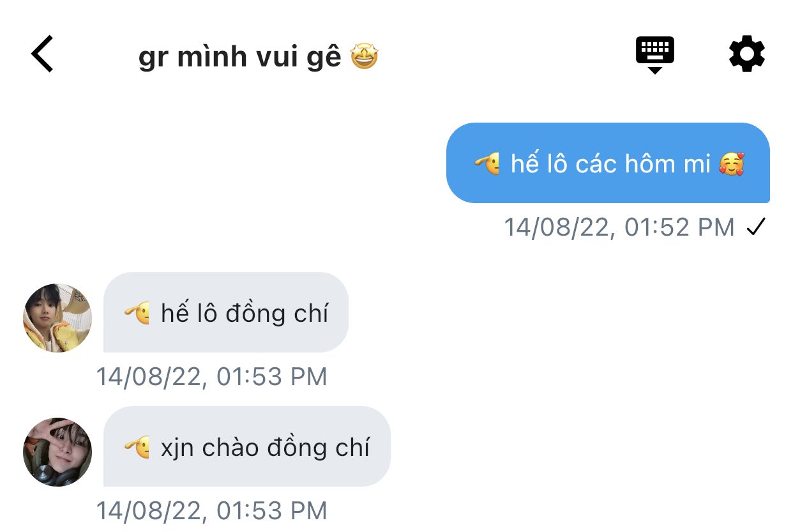Select the "hế lô đồng chí" message bubble
Screen dimensions: 793x532
tap(226, 312)
